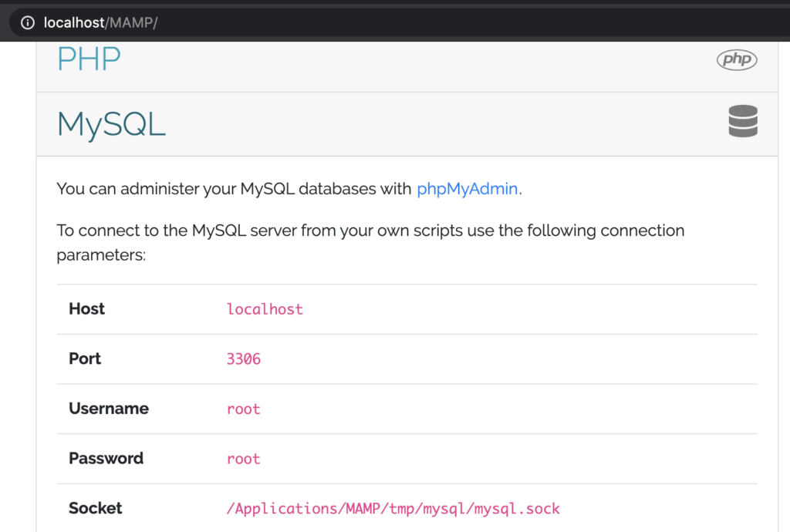790x532 pixels.
Task: Select the Port value 3306
Action: (x=243, y=359)
